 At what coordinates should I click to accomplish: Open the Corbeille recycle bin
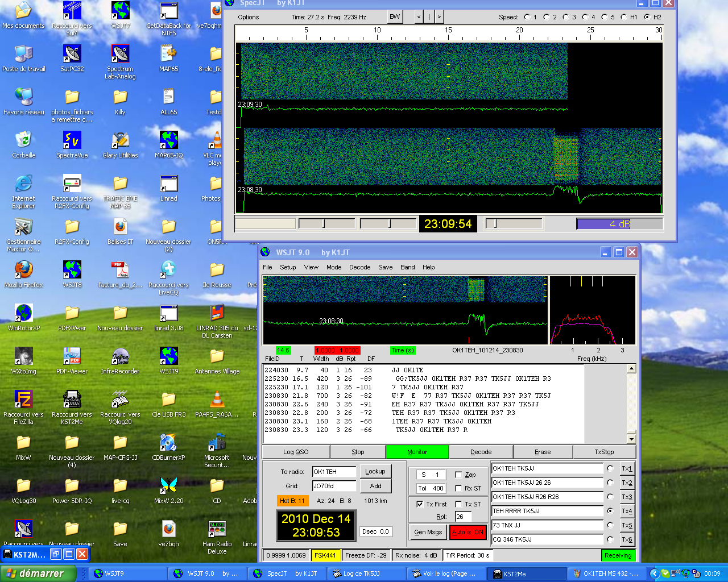23,145
